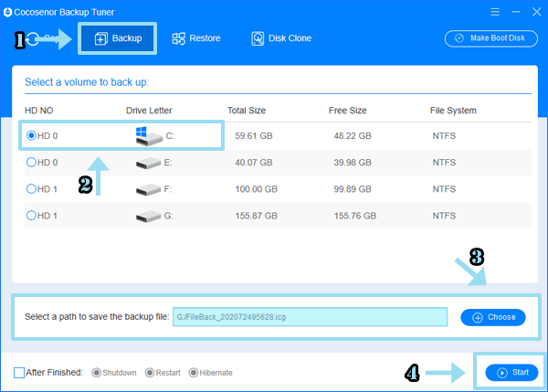Enable the After Finished checkbox
This screenshot has height=392, width=548.
19,373
